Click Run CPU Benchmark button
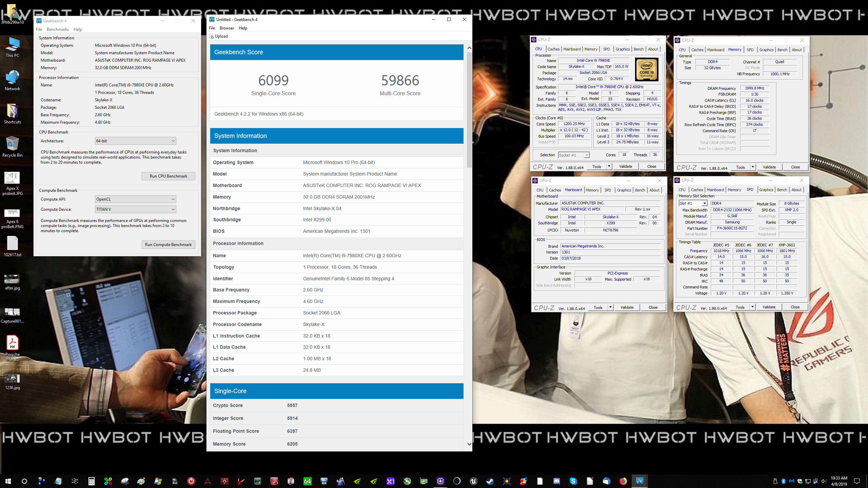The height and width of the screenshot is (488, 868). [169, 176]
